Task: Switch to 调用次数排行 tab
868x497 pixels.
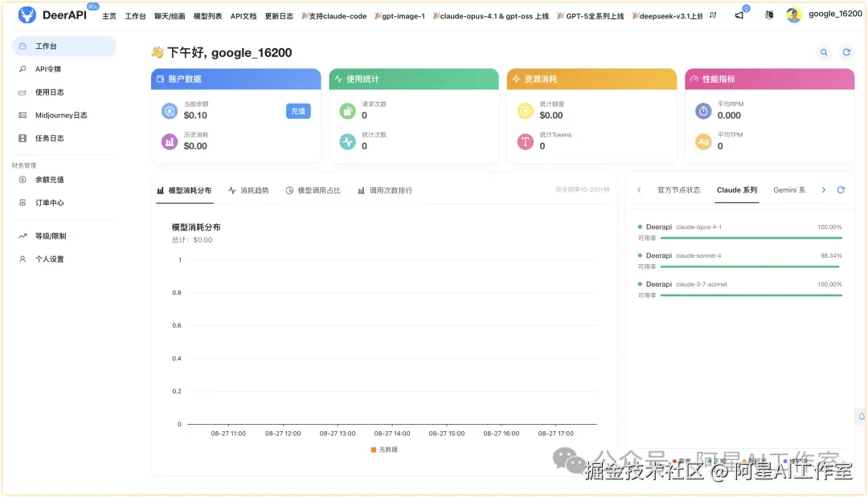Action: coord(385,191)
